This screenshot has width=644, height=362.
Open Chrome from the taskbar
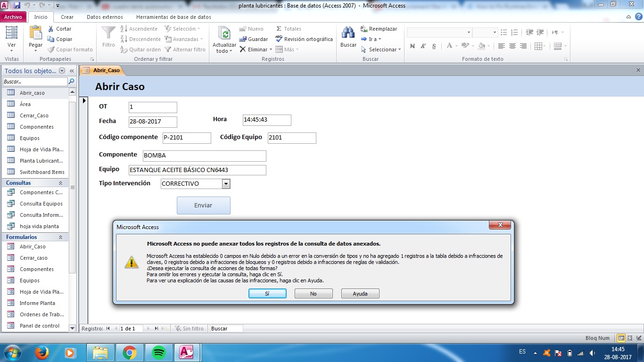coord(130,353)
